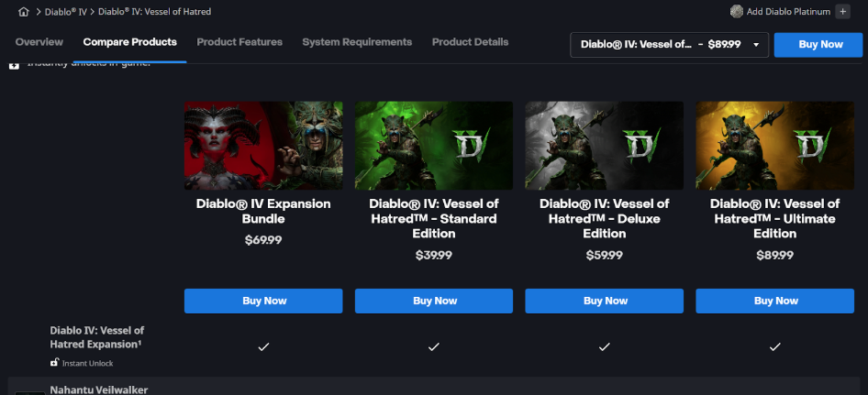Screen dimensions: 868x395
Task: Buy the Deluxe Edition for $59.99
Action: pyautogui.click(x=605, y=301)
